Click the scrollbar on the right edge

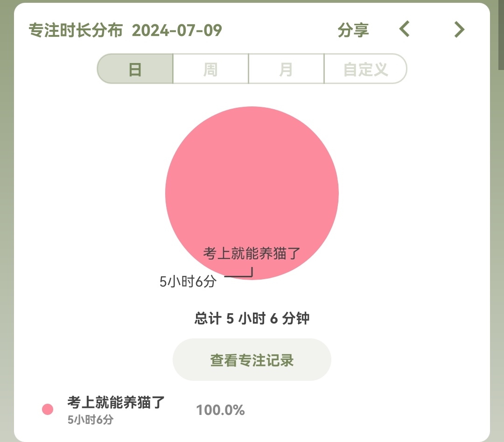501,35
